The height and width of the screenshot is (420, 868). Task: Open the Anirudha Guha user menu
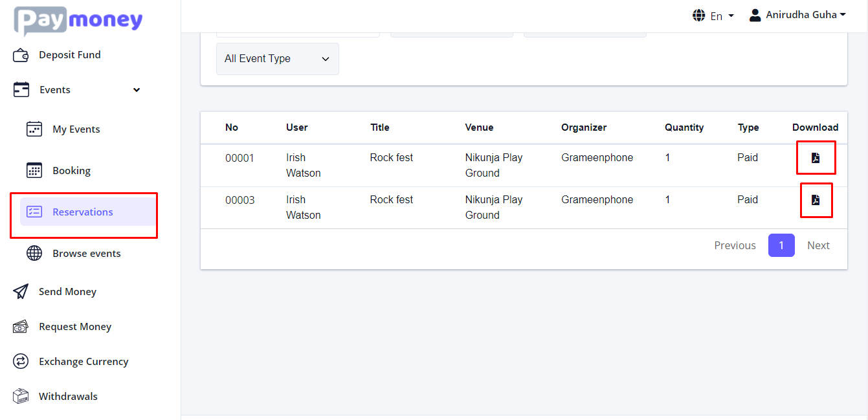point(797,15)
